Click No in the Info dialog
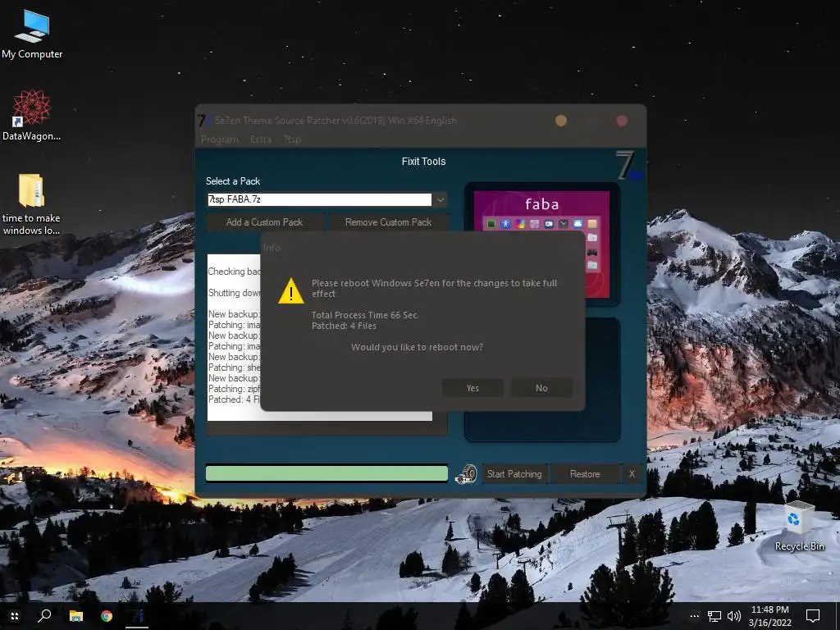Image resolution: width=840 pixels, height=630 pixels. [541, 388]
